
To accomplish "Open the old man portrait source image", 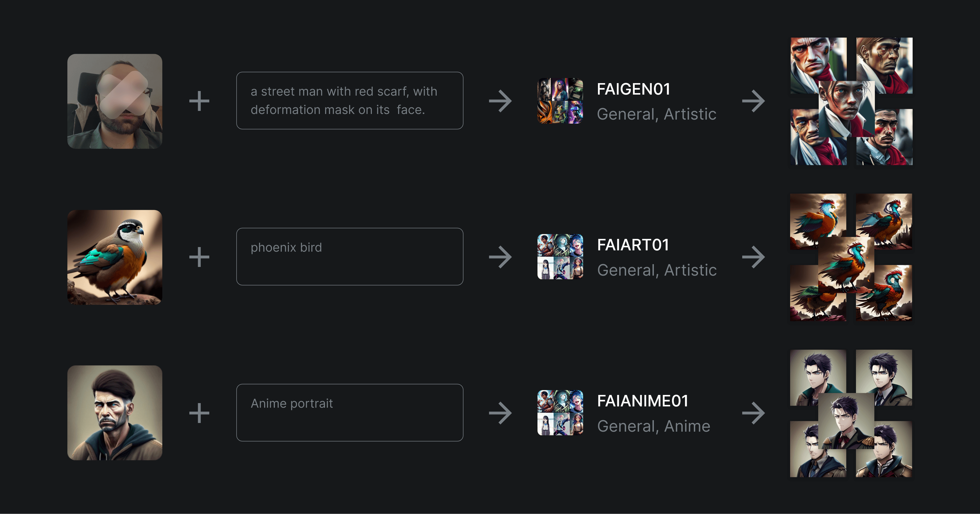I will pyautogui.click(x=115, y=413).
